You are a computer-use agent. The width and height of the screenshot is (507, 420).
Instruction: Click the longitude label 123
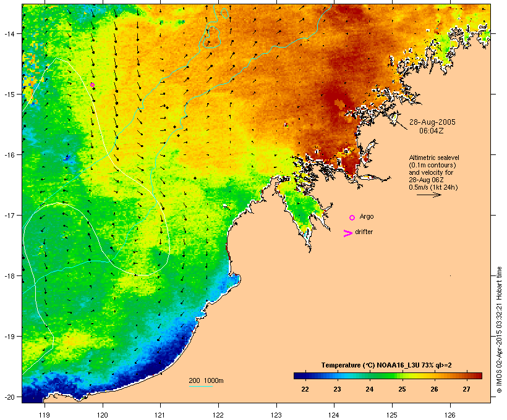coord(276,415)
